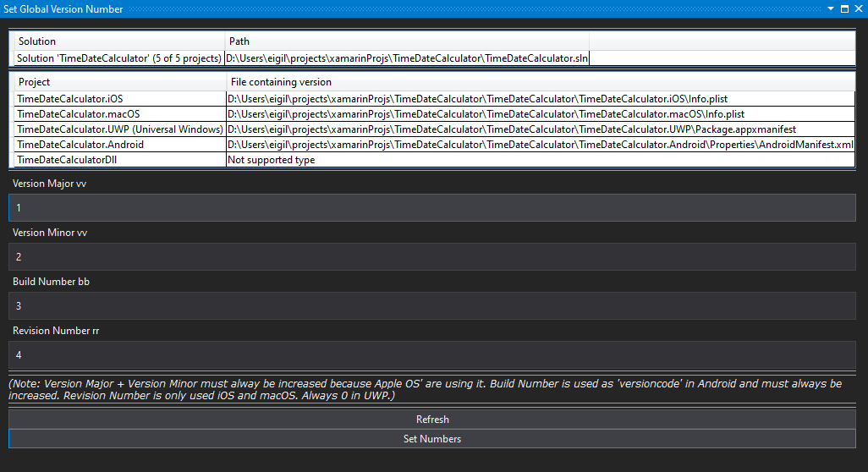Close the Set Global Version Number window
This screenshot has width=868, height=472.
[x=858, y=8]
